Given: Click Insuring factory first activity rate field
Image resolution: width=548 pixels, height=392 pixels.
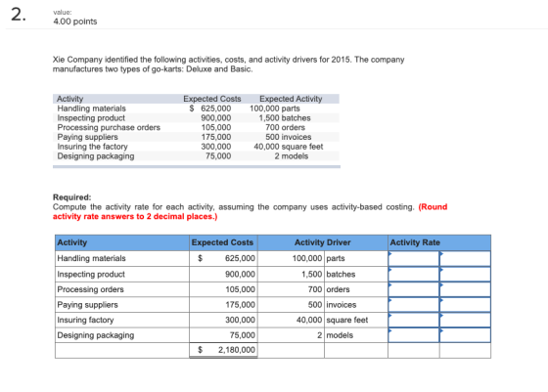Looking at the screenshot, I should click(x=413, y=320).
